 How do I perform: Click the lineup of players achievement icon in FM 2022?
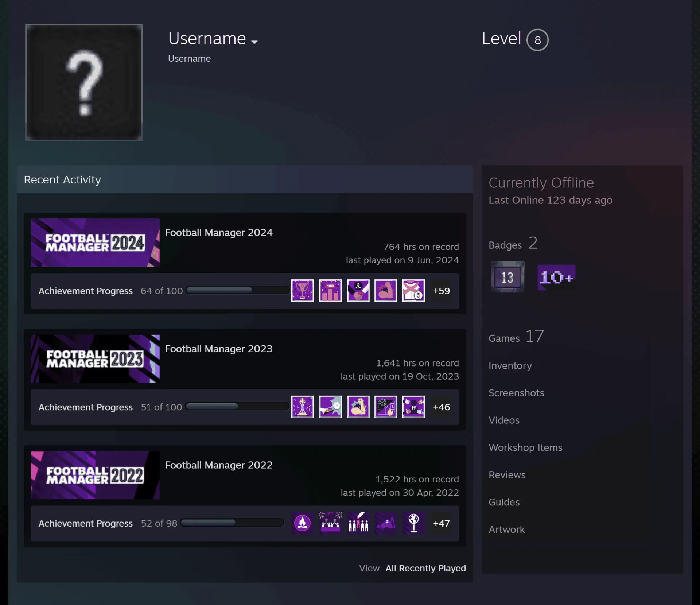(x=358, y=523)
